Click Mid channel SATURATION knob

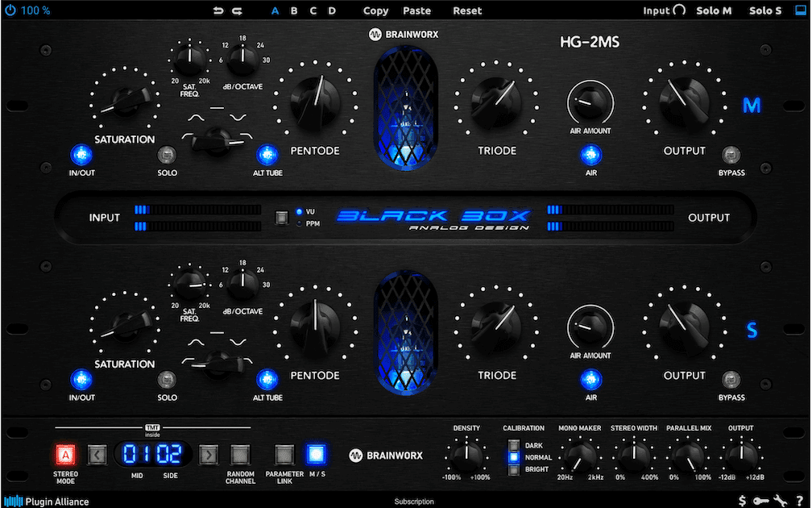coord(125,100)
